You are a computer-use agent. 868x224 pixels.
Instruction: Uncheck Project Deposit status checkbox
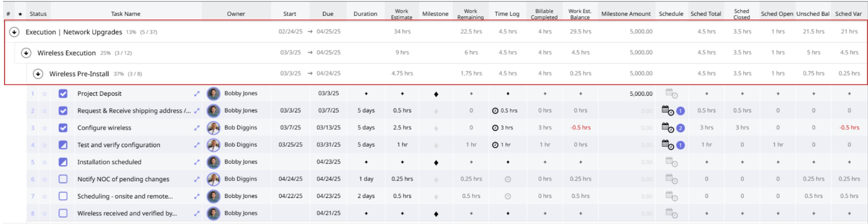pos(63,94)
